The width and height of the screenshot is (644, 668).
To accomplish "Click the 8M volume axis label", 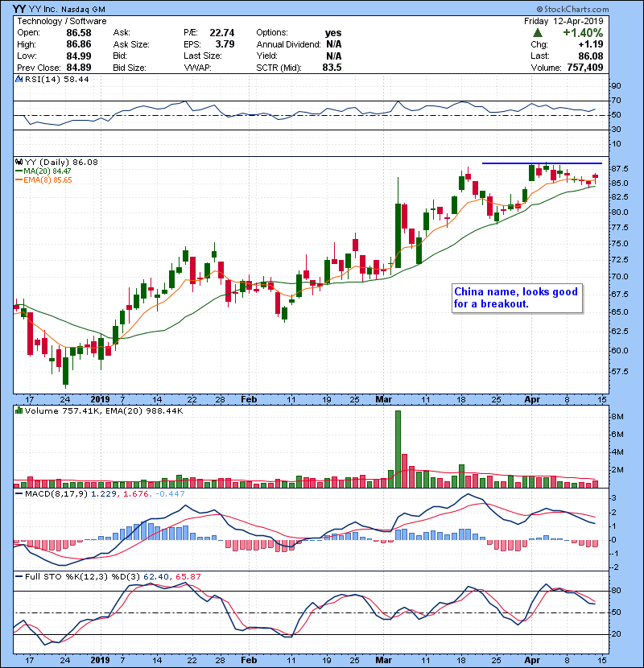I will click(617, 417).
